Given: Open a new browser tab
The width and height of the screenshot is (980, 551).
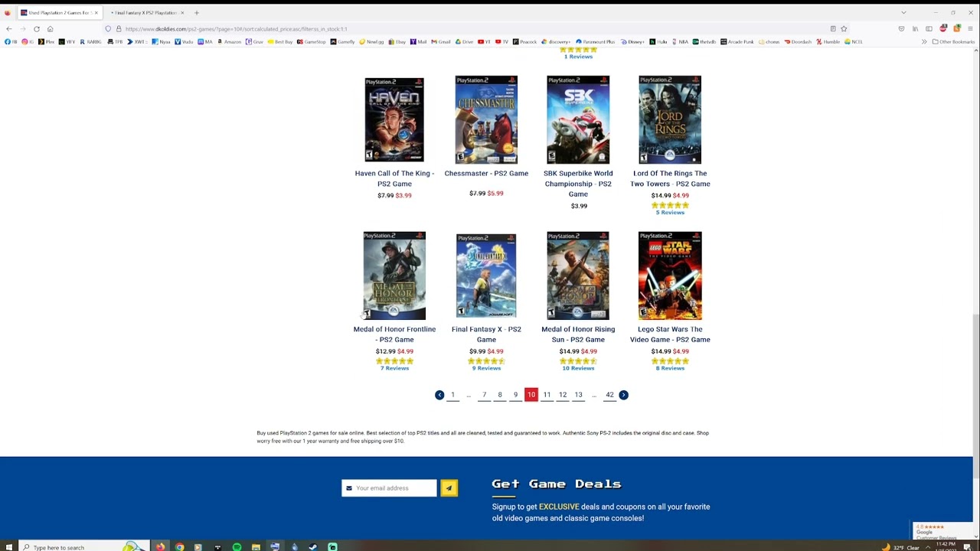Looking at the screenshot, I should click(x=196, y=12).
